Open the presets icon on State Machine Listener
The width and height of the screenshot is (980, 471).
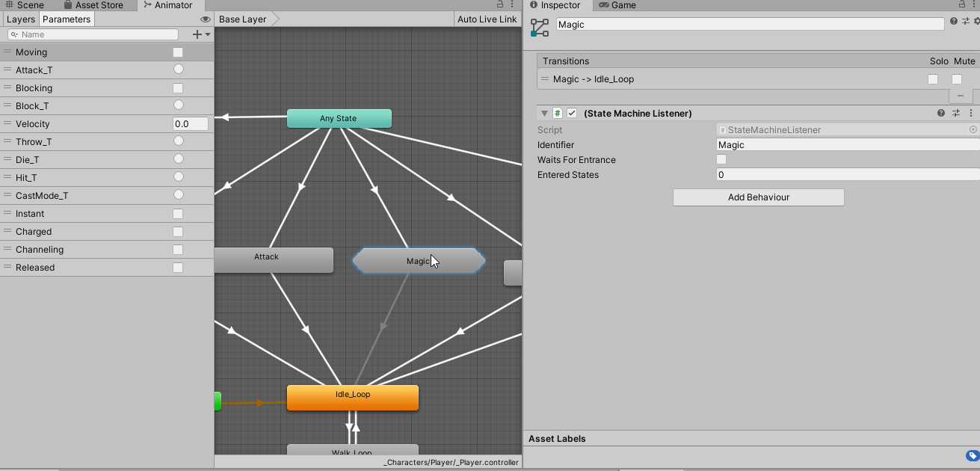955,112
